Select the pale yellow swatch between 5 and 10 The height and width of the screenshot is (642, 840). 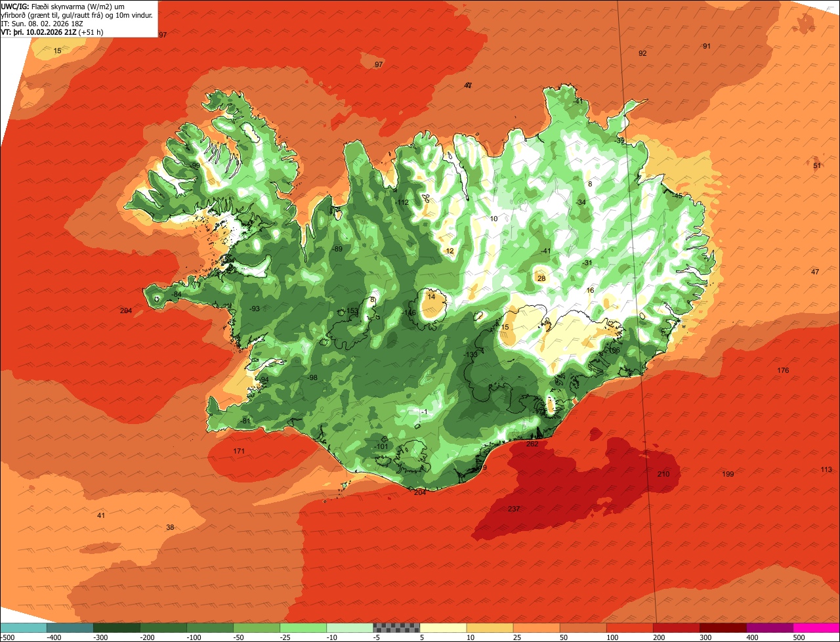(x=443, y=628)
